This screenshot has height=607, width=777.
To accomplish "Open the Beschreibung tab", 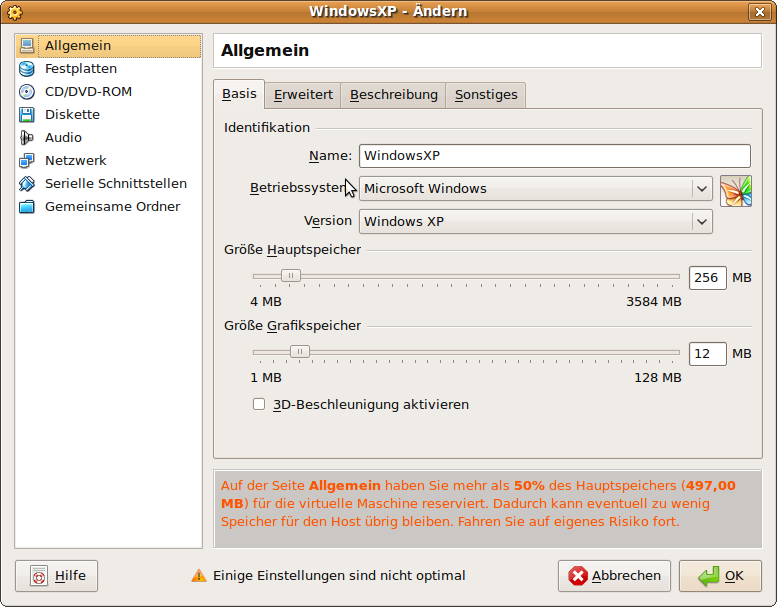I will pos(394,95).
